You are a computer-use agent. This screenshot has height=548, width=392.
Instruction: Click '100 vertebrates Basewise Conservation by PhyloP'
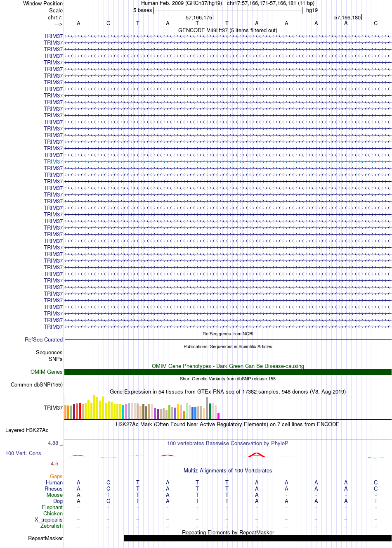click(228, 443)
